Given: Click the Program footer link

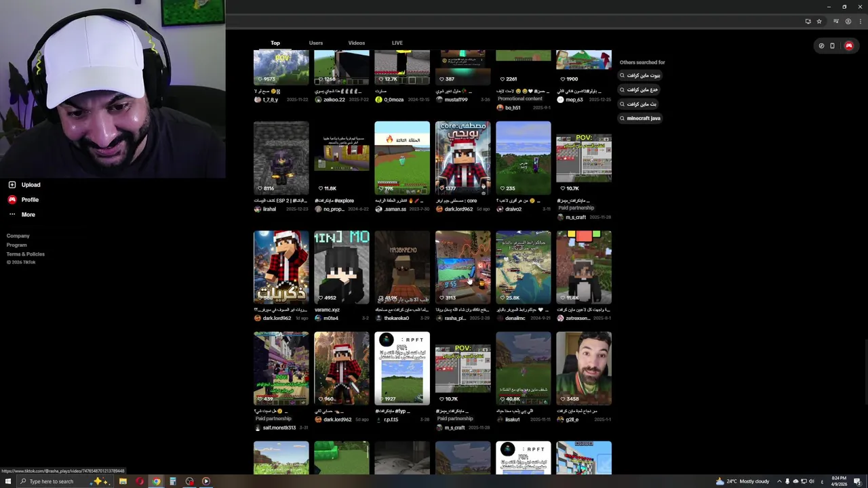Looking at the screenshot, I should [17, 245].
